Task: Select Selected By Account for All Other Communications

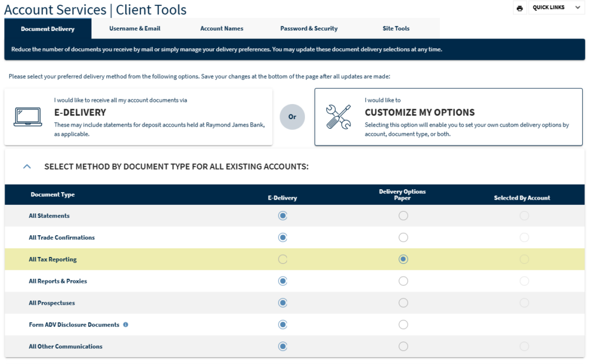Action: coord(524,346)
